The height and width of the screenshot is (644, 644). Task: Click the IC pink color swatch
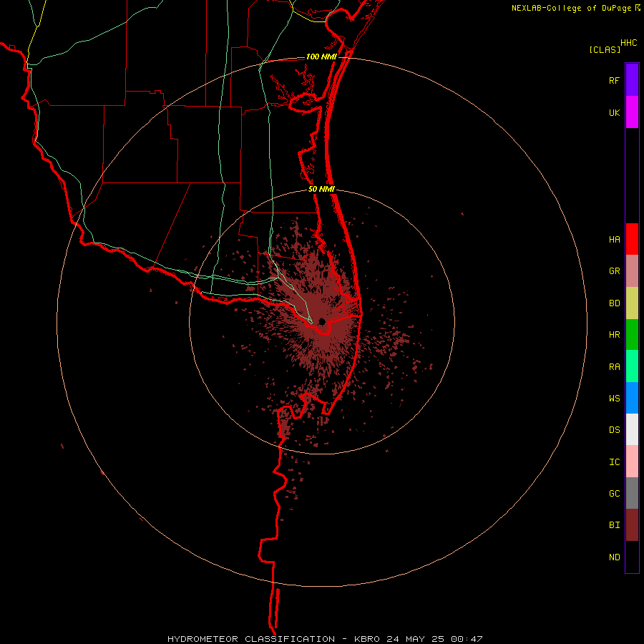pyautogui.click(x=632, y=462)
